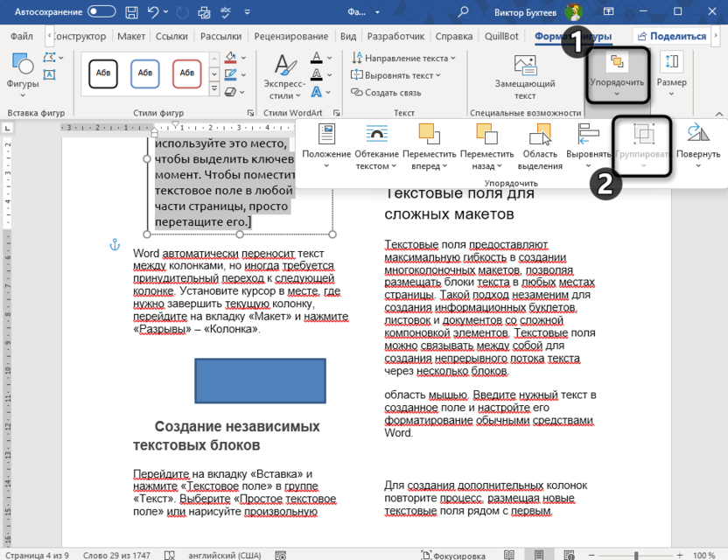This screenshot has height=560, width=728.
Task: Click Bring Forward (Переместить вперед) icon
Action: [429, 136]
